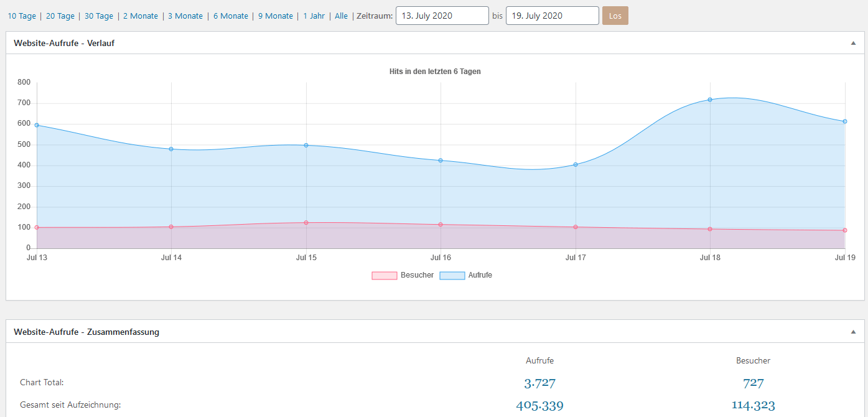Edit the end date field 19. July 2020
Viewport: 868px width, 417px height.
pos(553,16)
